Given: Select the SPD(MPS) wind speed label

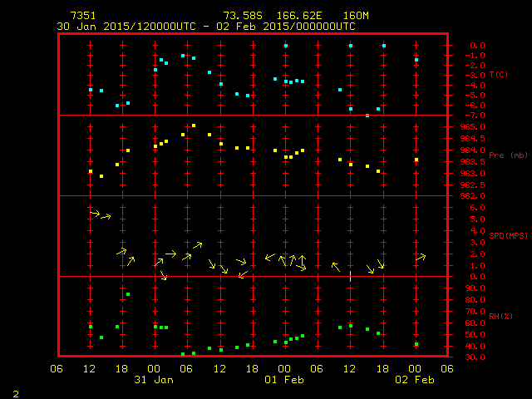Looking at the screenshot, I should pos(508,236).
